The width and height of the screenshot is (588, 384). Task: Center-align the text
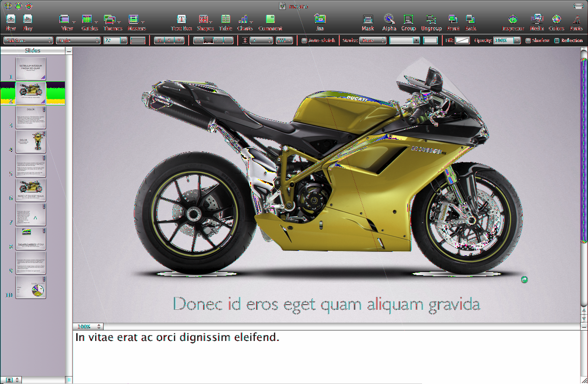(x=208, y=41)
